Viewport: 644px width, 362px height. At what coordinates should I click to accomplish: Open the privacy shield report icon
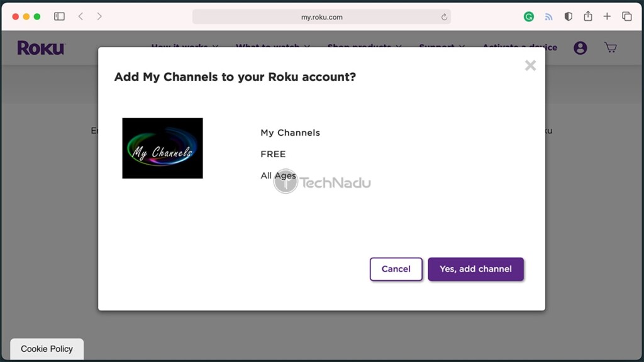[x=569, y=16]
